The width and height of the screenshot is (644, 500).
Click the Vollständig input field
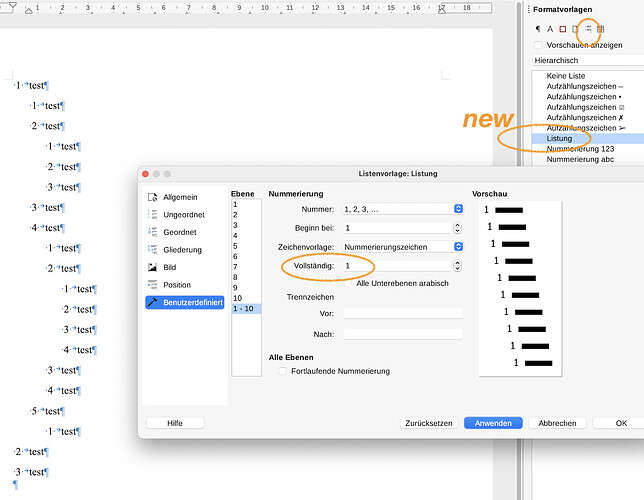tap(397, 266)
